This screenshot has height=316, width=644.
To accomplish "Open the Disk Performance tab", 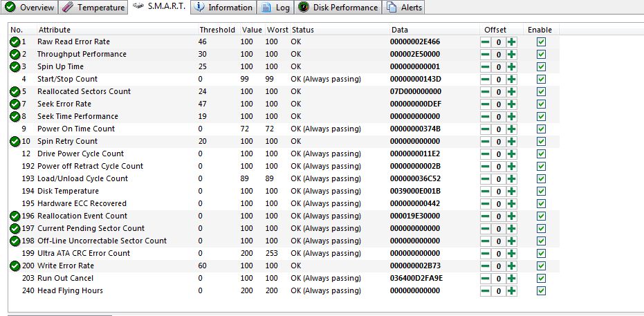I will click(338, 8).
